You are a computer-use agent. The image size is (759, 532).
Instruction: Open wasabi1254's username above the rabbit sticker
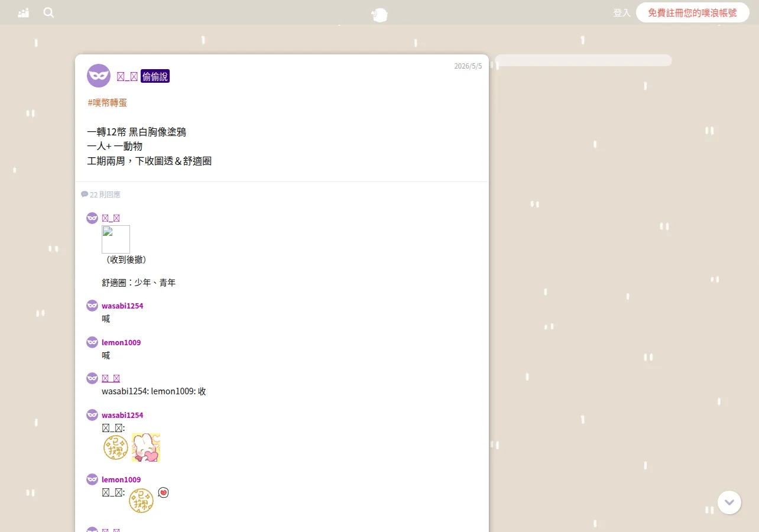(x=122, y=415)
